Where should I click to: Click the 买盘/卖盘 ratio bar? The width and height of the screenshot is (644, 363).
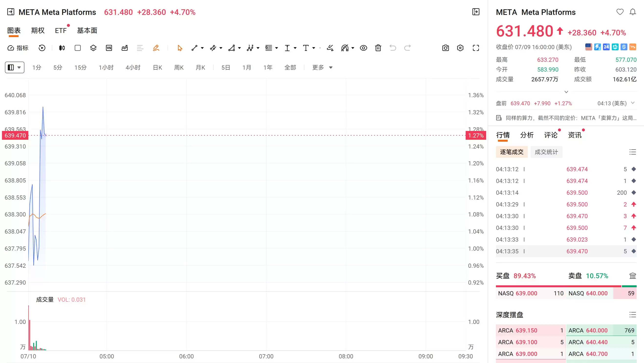point(566,286)
